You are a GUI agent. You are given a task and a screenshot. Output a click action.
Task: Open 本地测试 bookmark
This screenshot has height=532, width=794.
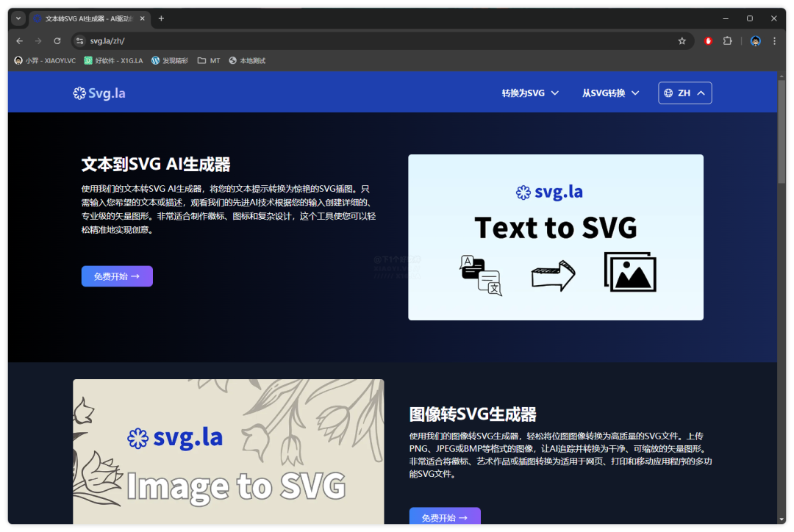click(x=247, y=61)
